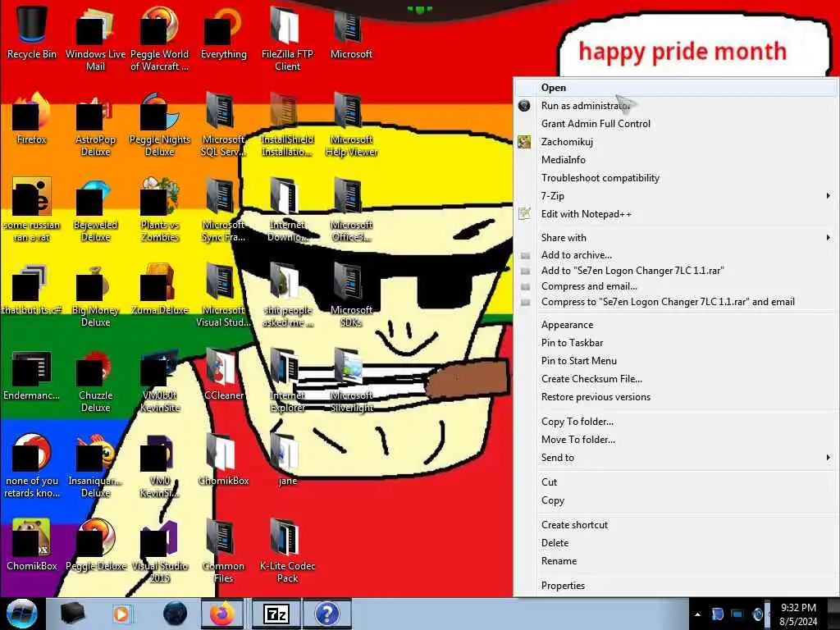Choose Rename from context menu
The height and width of the screenshot is (630, 840).
click(x=676, y=561)
